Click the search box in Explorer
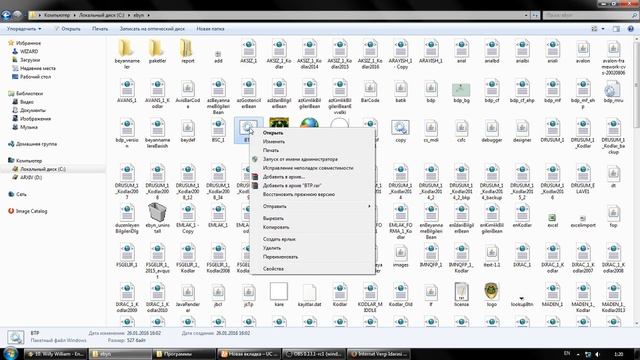The width and height of the screenshot is (640, 360). click(590, 15)
